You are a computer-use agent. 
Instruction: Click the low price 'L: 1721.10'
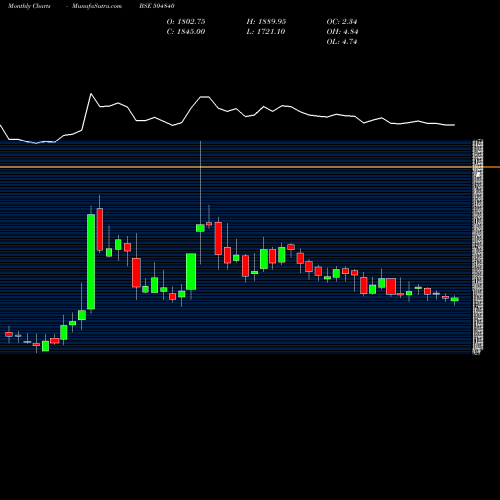click(266, 32)
